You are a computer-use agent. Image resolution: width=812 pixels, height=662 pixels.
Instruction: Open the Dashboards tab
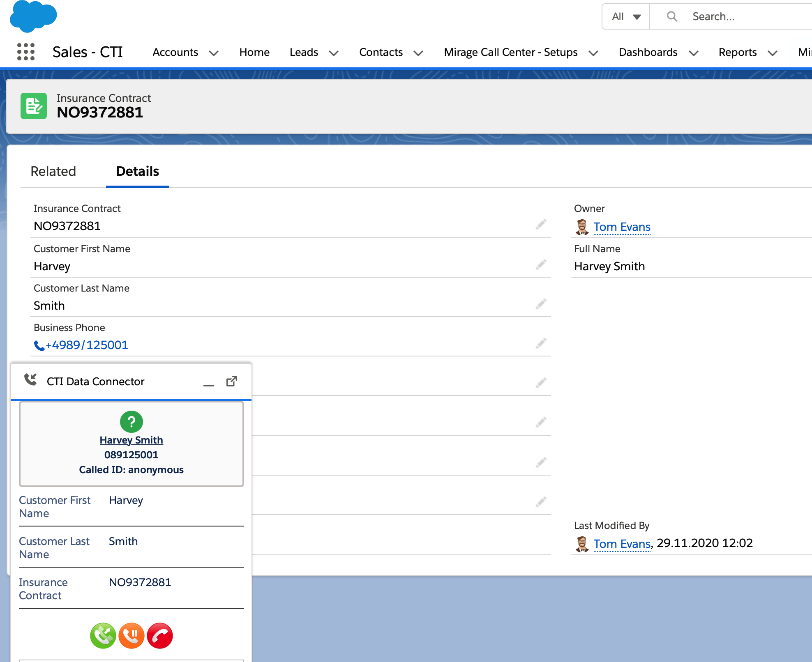point(648,52)
